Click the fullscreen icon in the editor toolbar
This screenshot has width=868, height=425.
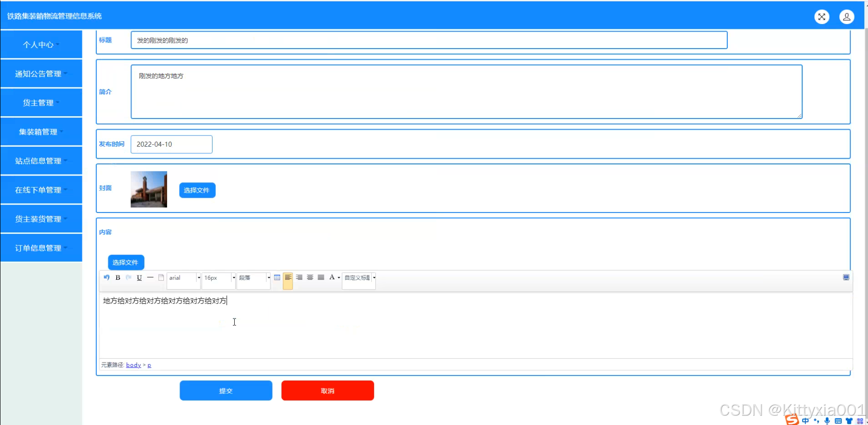tap(846, 277)
